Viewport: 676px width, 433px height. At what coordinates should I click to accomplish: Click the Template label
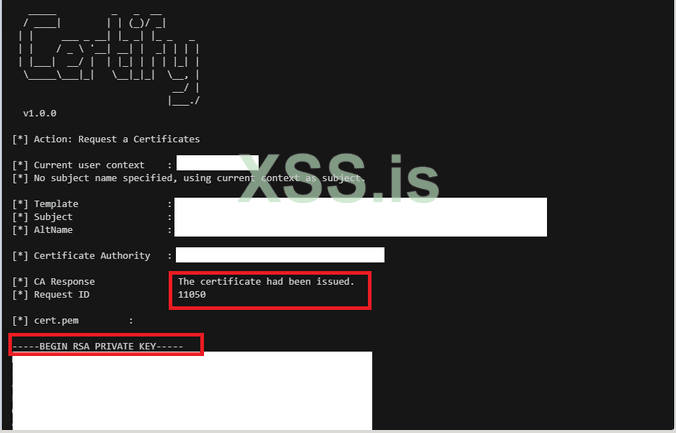pyautogui.click(x=56, y=204)
